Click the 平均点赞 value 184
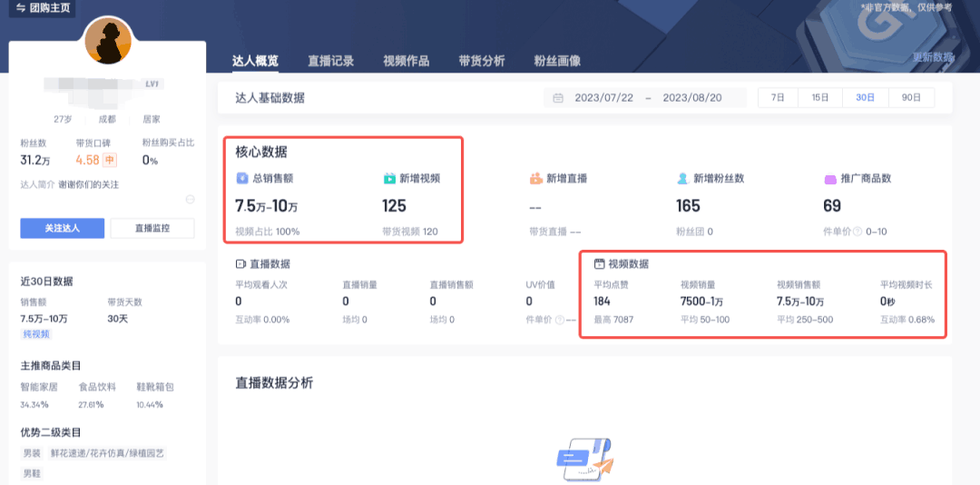980x485 pixels. tap(602, 302)
